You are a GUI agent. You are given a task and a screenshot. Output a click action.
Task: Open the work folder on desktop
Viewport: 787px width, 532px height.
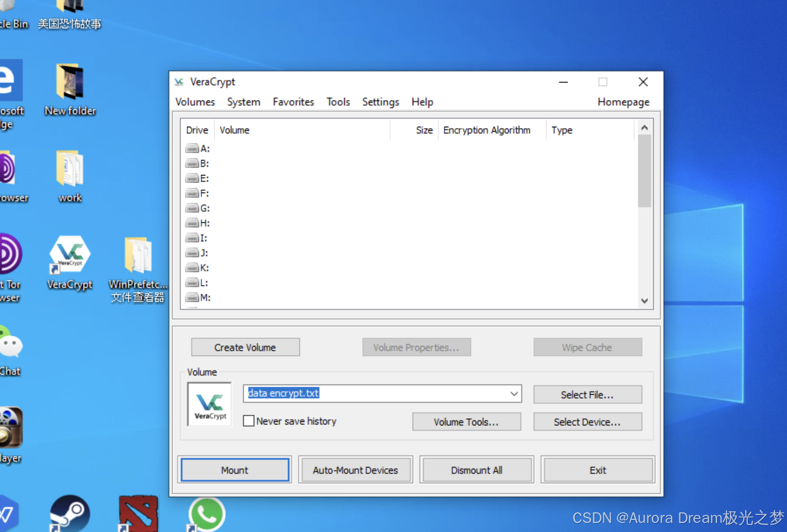pyautogui.click(x=70, y=176)
